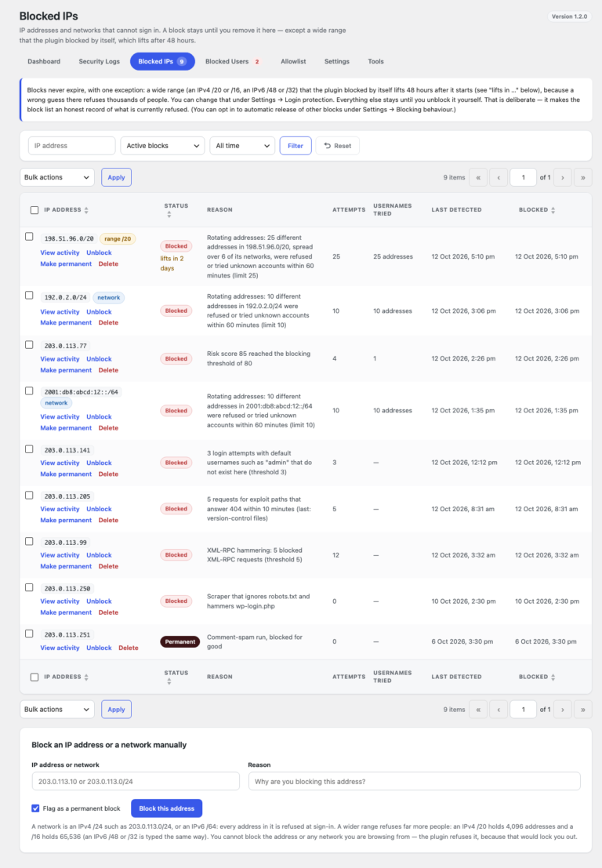Tick checkbox for 198.51.96.0/20

29,236
